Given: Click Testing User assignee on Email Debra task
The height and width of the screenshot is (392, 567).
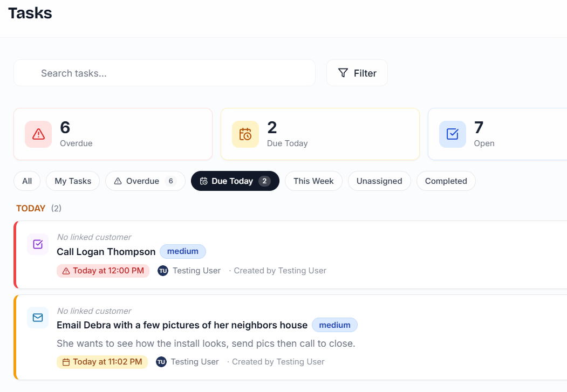Looking at the screenshot, I should pyautogui.click(x=195, y=362).
